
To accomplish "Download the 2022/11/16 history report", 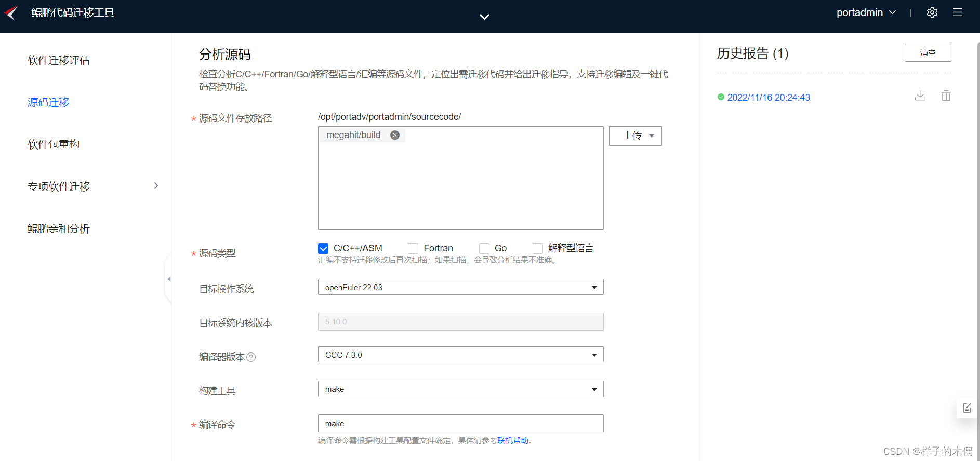I will click(920, 96).
